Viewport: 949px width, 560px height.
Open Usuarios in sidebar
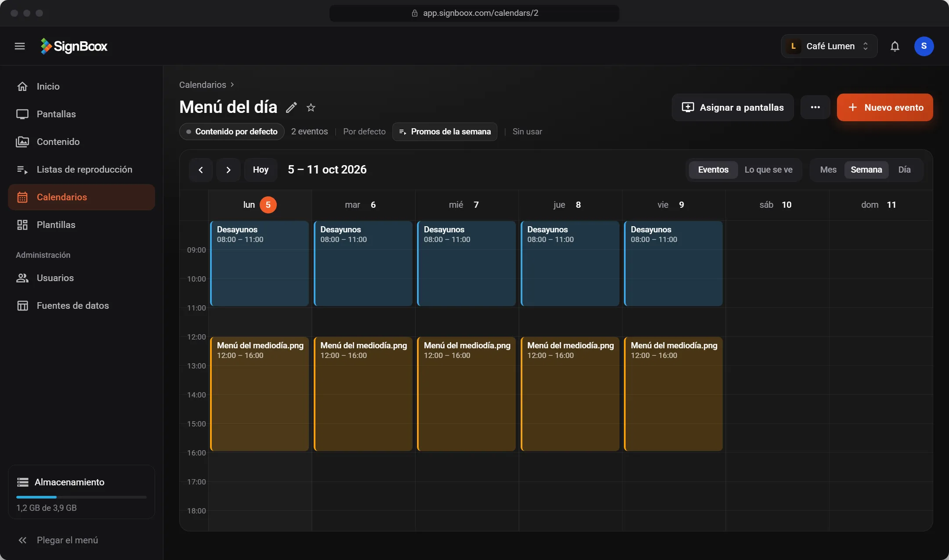[x=81, y=278]
